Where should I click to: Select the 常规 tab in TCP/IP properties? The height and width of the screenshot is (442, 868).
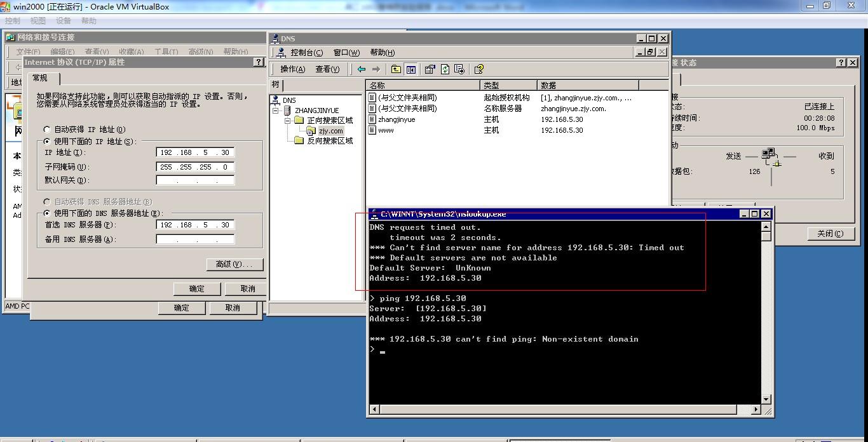[44, 78]
